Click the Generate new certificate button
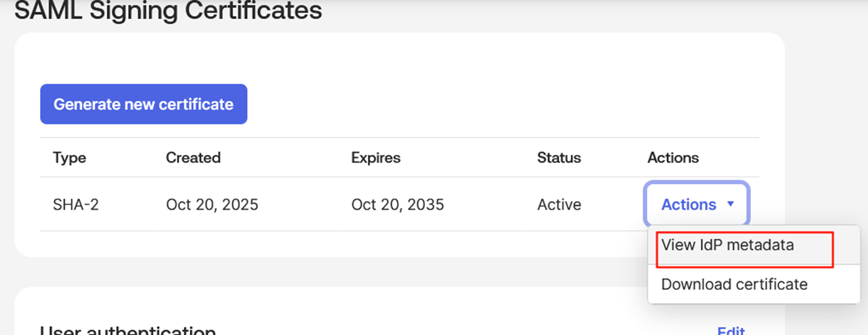 click(x=144, y=104)
